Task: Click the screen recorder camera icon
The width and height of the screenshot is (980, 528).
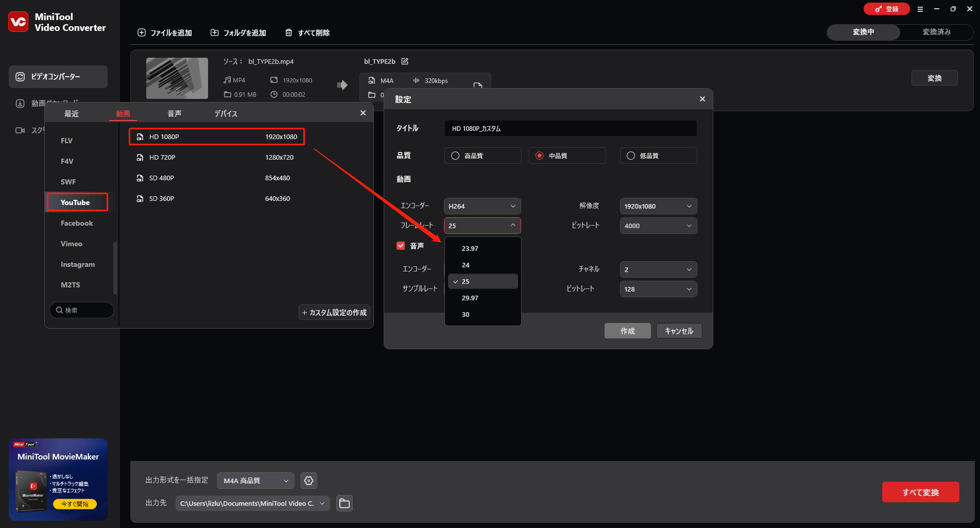Action: pos(20,130)
